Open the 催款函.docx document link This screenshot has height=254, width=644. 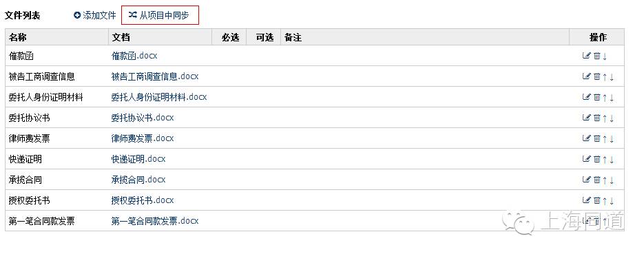click(x=134, y=56)
